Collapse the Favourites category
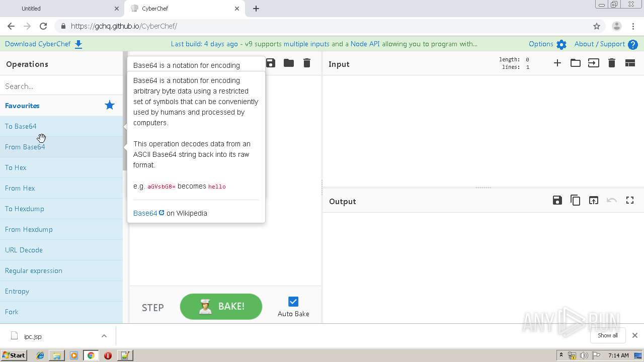 pos(22,106)
